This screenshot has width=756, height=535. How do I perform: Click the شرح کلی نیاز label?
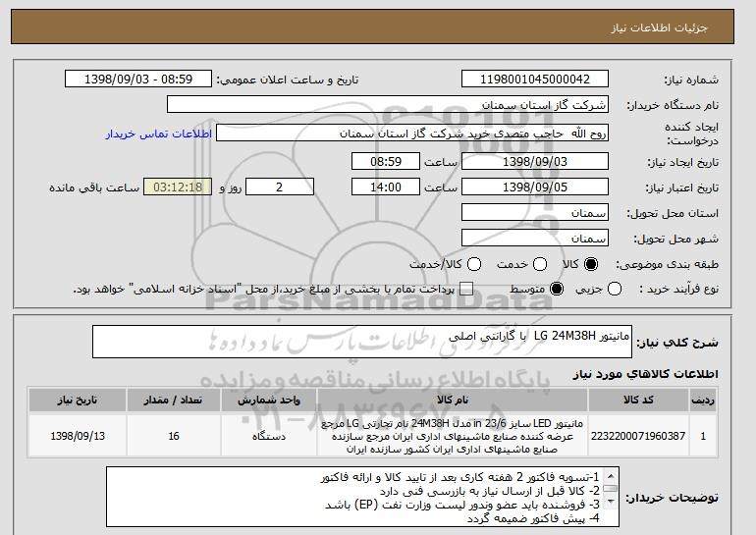(677, 343)
